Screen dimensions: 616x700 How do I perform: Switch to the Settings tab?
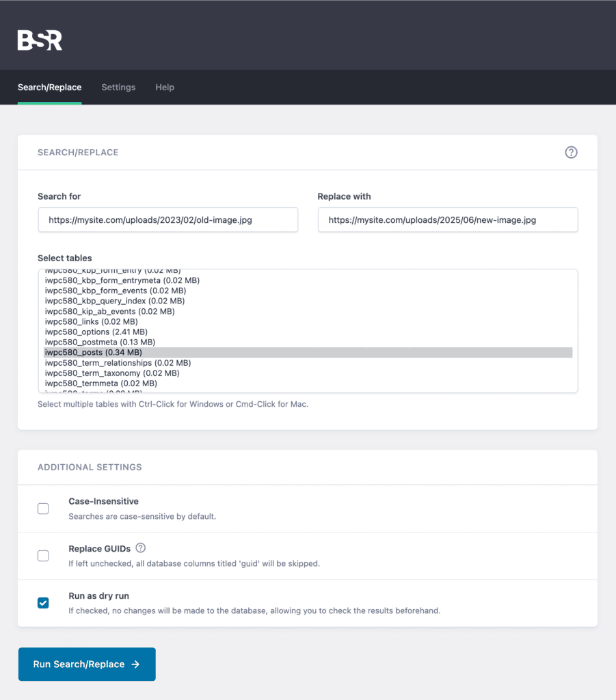[x=118, y=87]
